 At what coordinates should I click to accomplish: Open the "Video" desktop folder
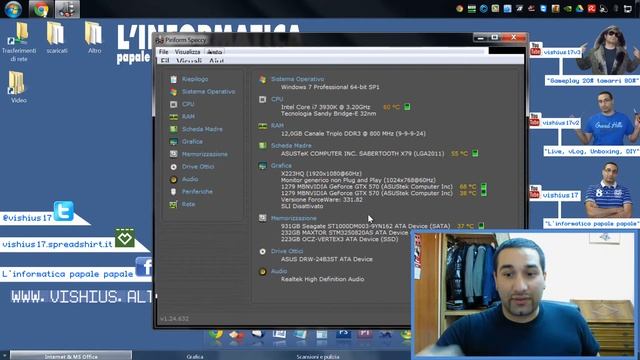tap(18, 87)
